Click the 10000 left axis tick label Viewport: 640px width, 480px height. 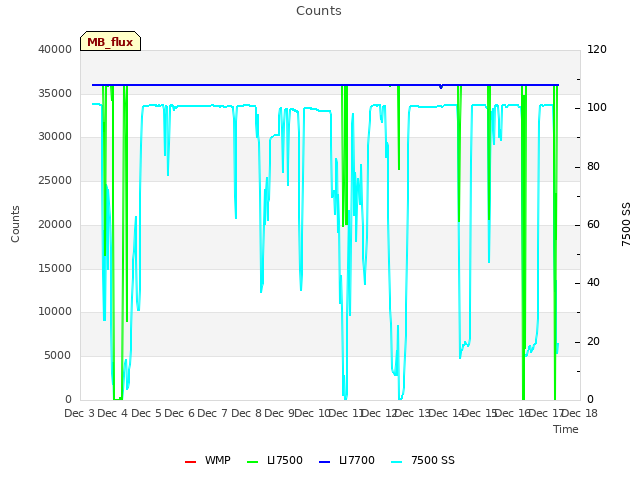[x=55, y=311]
